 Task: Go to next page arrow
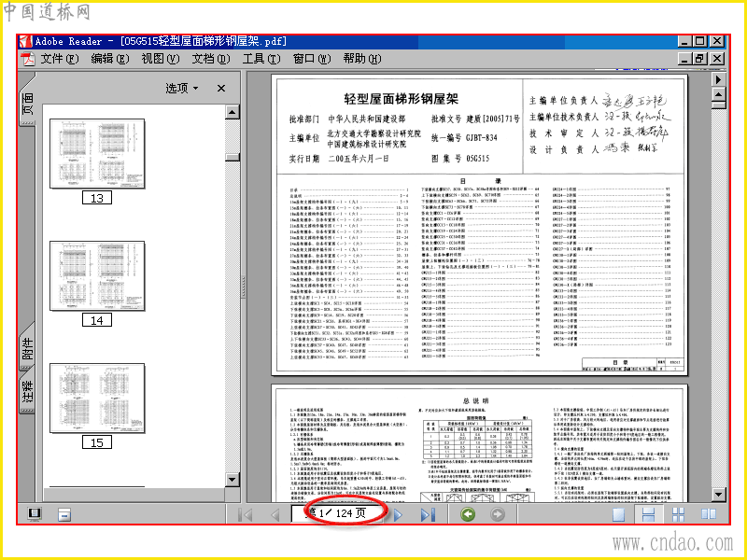pyautogui.click(x=399, y=515)
